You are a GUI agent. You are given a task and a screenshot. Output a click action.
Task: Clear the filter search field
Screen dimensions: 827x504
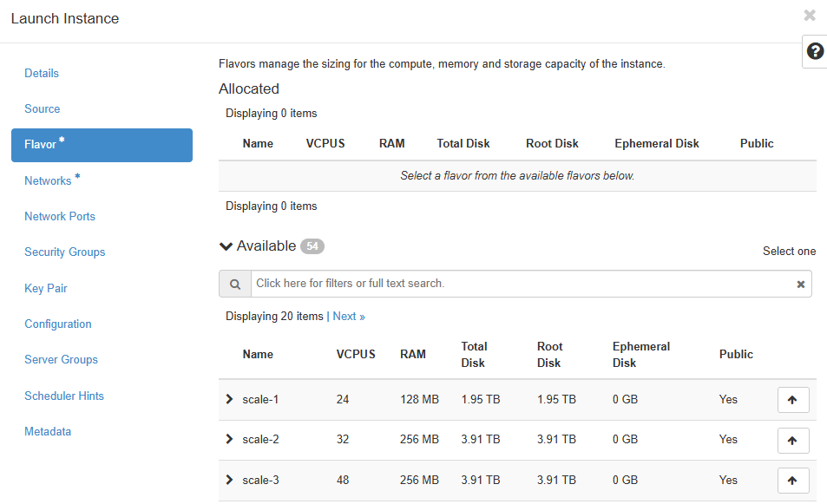(x=800, y=284)
